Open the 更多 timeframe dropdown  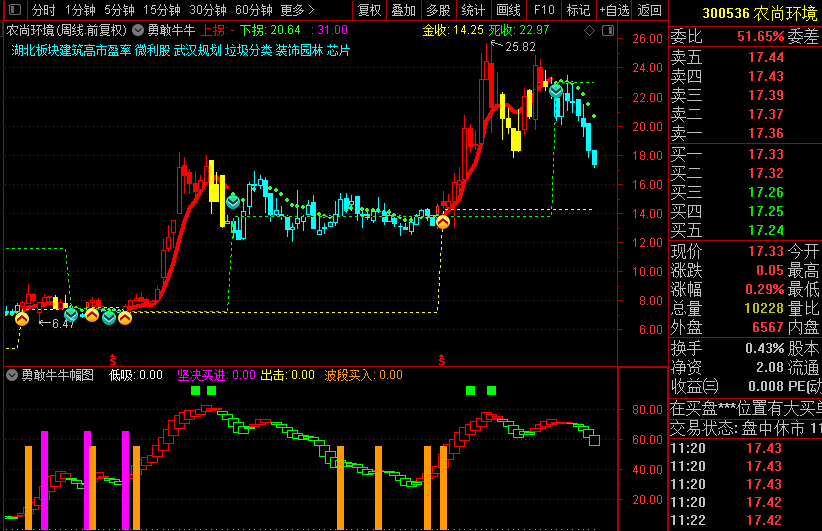pyautogui.click(x=297, y=10)
